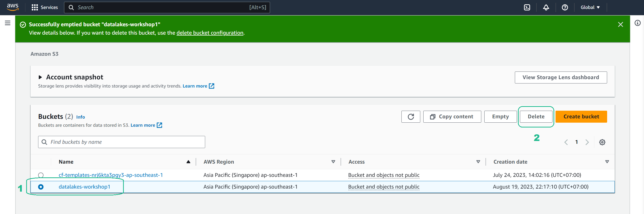Click the July 24, 2023 creation date

[537, 175]
